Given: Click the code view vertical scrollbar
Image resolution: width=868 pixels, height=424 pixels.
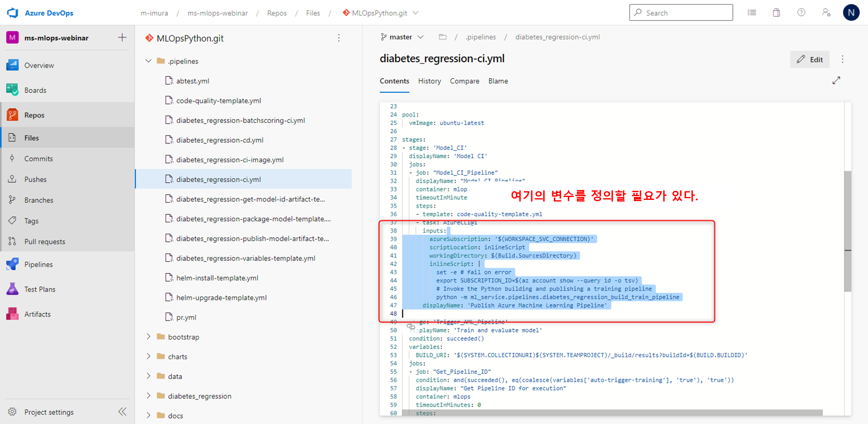Looking at the screenshot, I should [x=848, y=232].
